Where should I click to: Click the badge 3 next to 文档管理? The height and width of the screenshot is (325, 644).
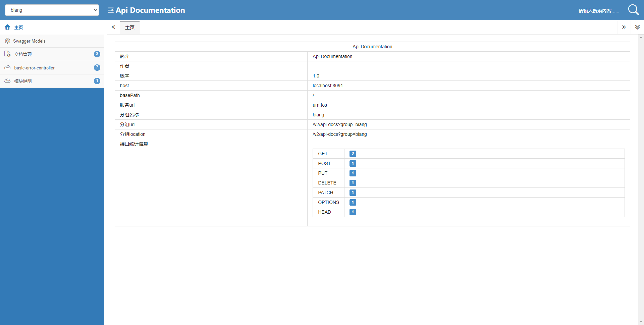click(x=97, y=54)
